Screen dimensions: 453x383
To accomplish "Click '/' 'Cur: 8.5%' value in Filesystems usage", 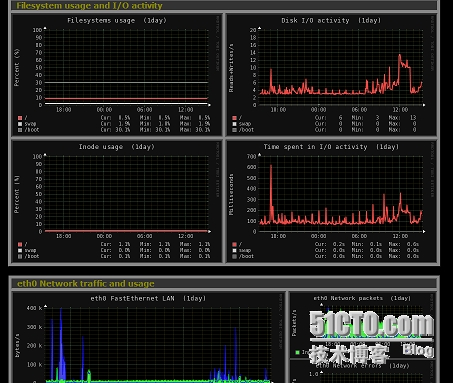I will click(115, 118).
